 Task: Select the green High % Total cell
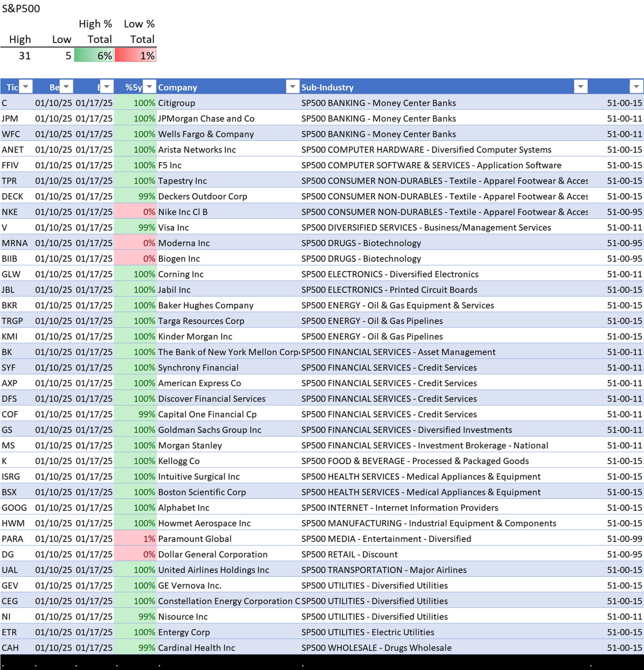coord(94,55)
